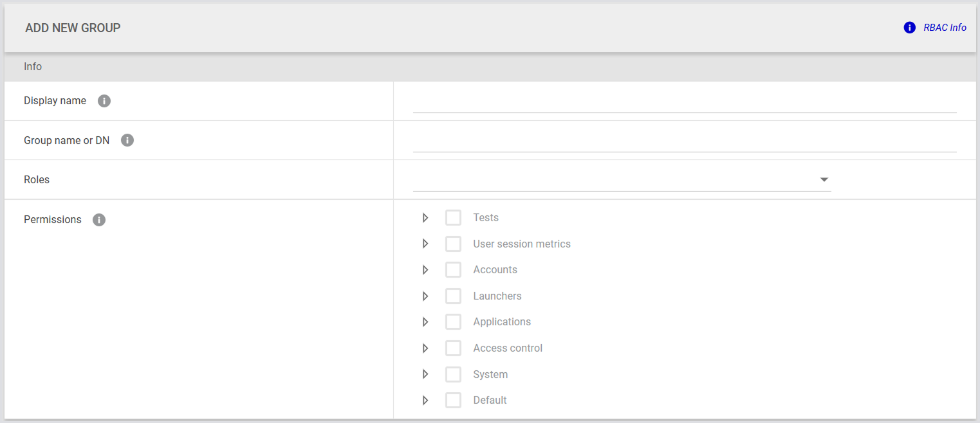Toggle the Access control checkbox

[x=453, y=348]
